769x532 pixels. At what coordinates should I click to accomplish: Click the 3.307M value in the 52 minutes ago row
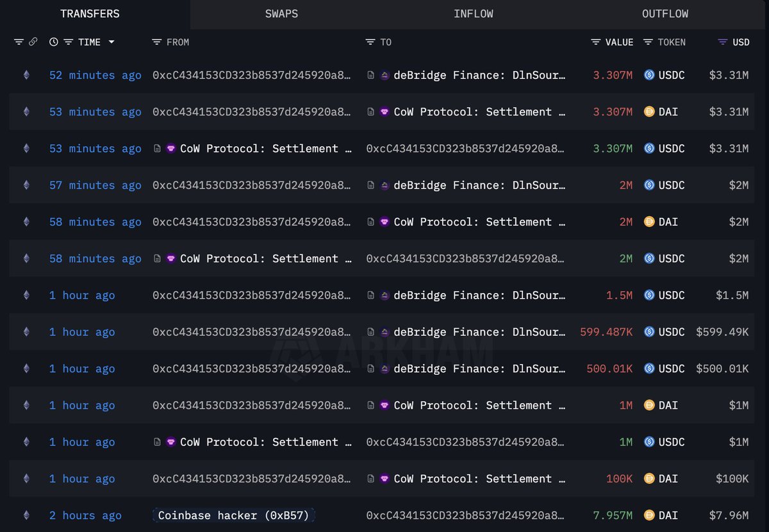click(x=613, y=75)
